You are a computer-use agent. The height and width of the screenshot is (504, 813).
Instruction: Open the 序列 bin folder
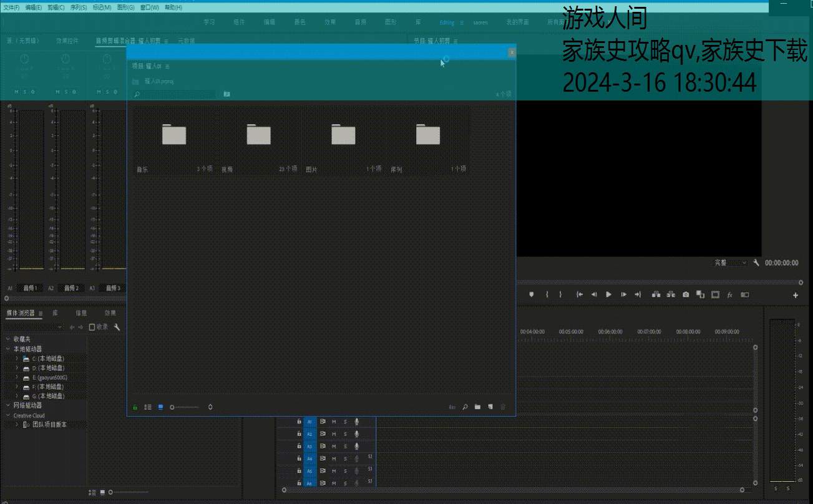(428, 135)
